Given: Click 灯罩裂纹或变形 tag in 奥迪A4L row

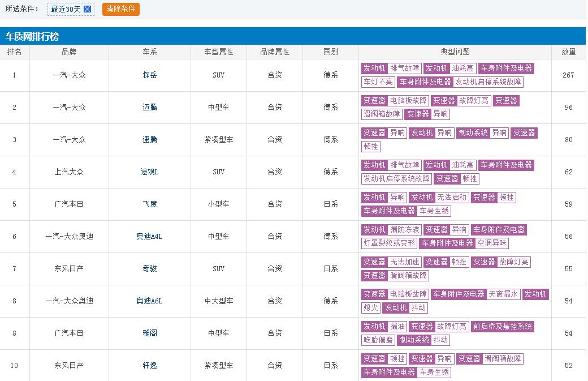Looking at the screenshot, I should click(389, 243).
